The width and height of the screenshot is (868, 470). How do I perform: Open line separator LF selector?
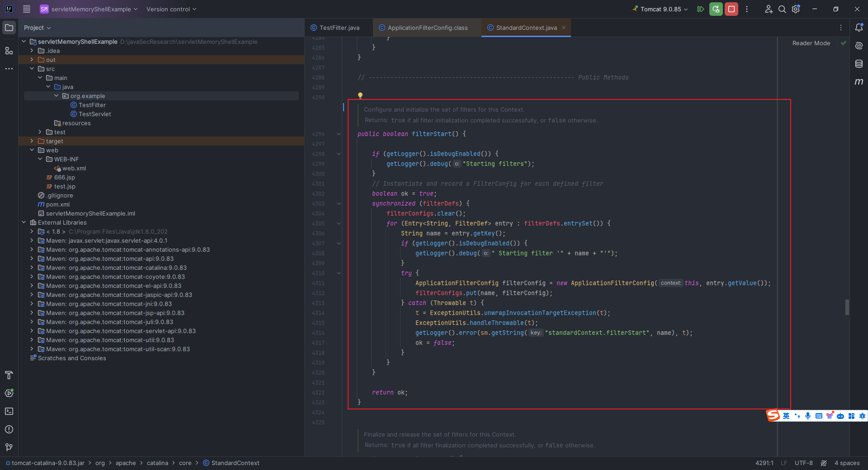[x=784, y=463]
